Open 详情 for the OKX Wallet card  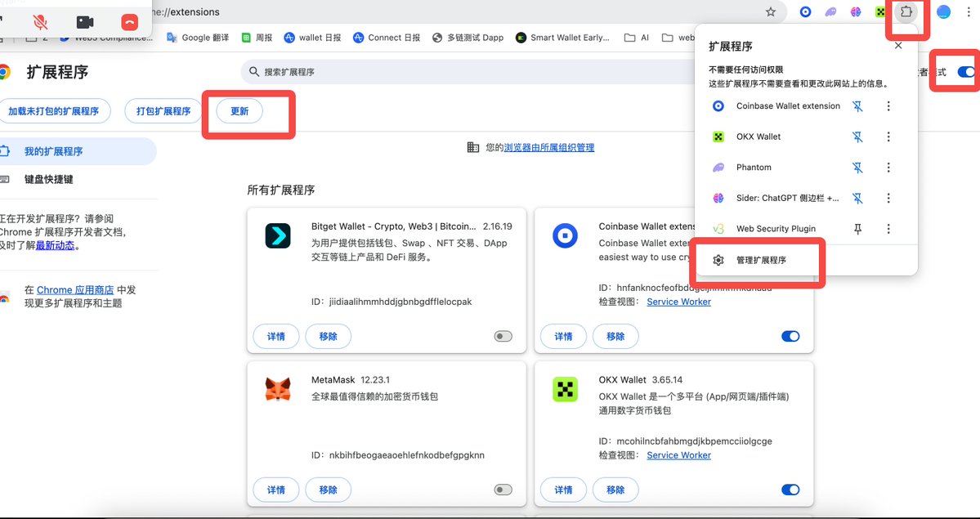click(564, 490)
